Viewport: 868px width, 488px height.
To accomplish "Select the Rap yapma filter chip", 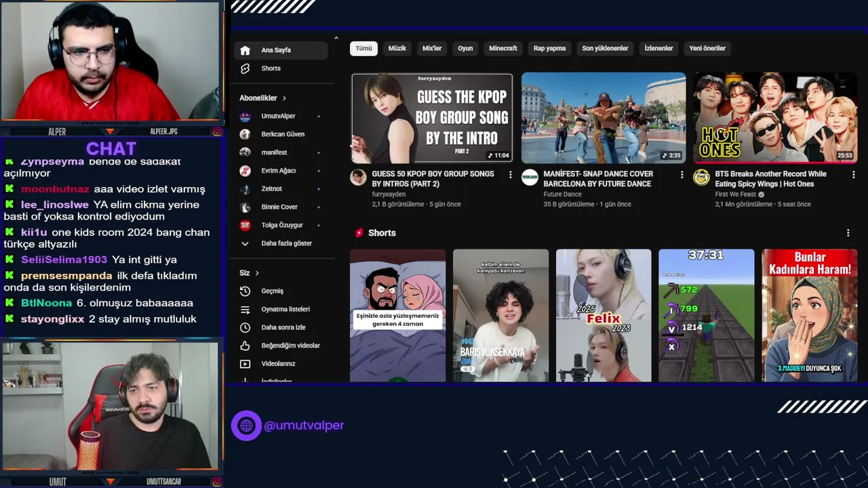I will [549, 49].
